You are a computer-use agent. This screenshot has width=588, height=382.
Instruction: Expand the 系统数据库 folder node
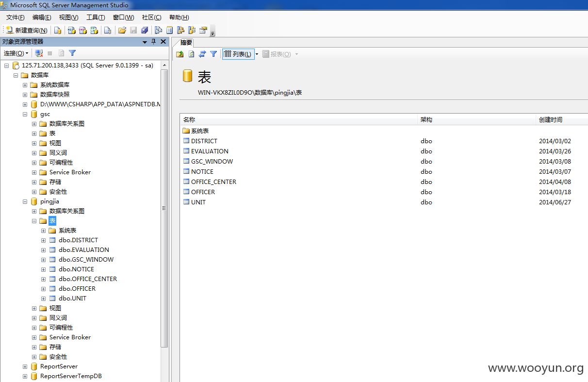pos(25,85)
